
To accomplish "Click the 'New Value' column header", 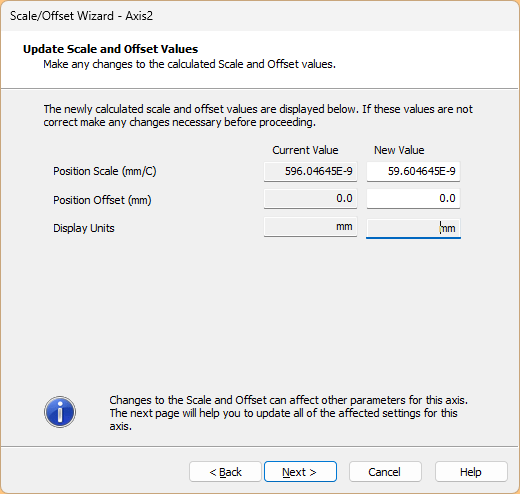I will pyautogui.click(x=399, y=150).
